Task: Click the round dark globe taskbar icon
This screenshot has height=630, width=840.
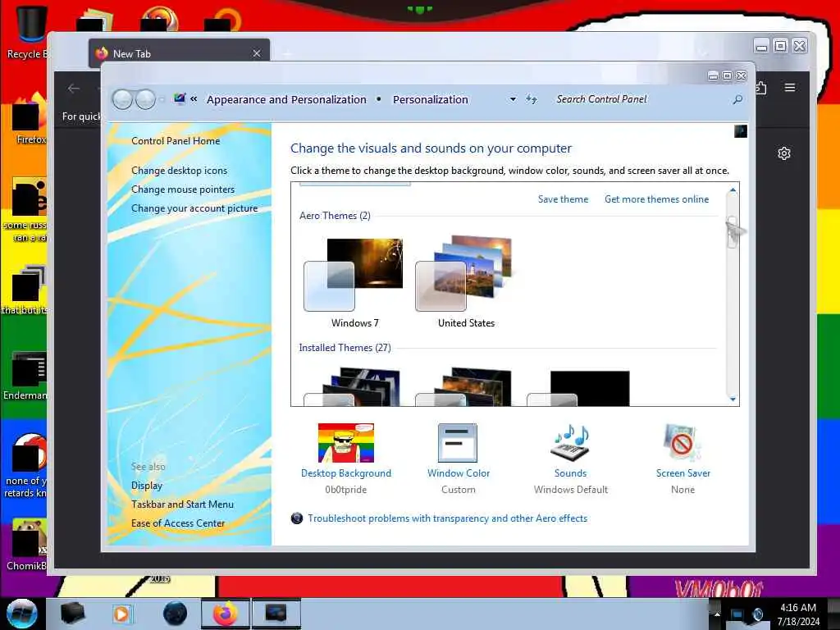Action: click(x=175, y=614)
